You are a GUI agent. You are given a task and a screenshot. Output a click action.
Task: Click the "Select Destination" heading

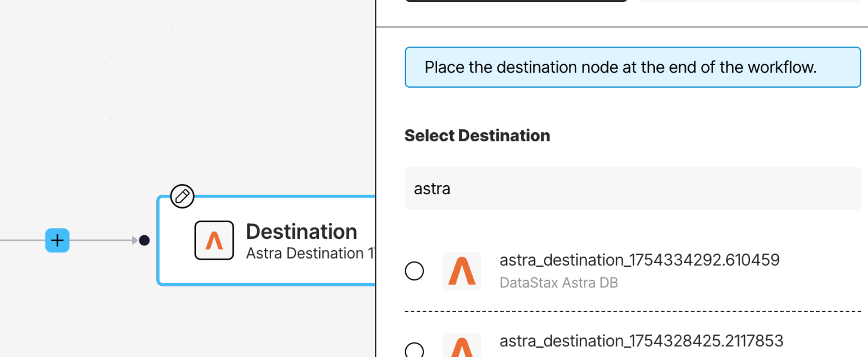coord(477,136)
